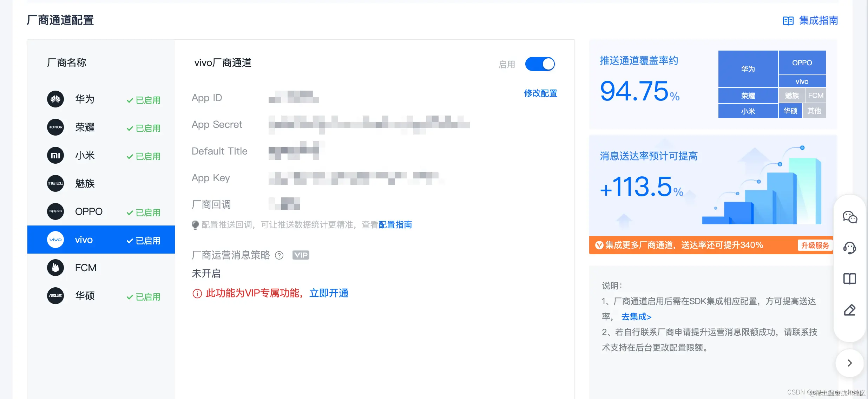Open the documentation book icon on the sidebar

point(849,279)
